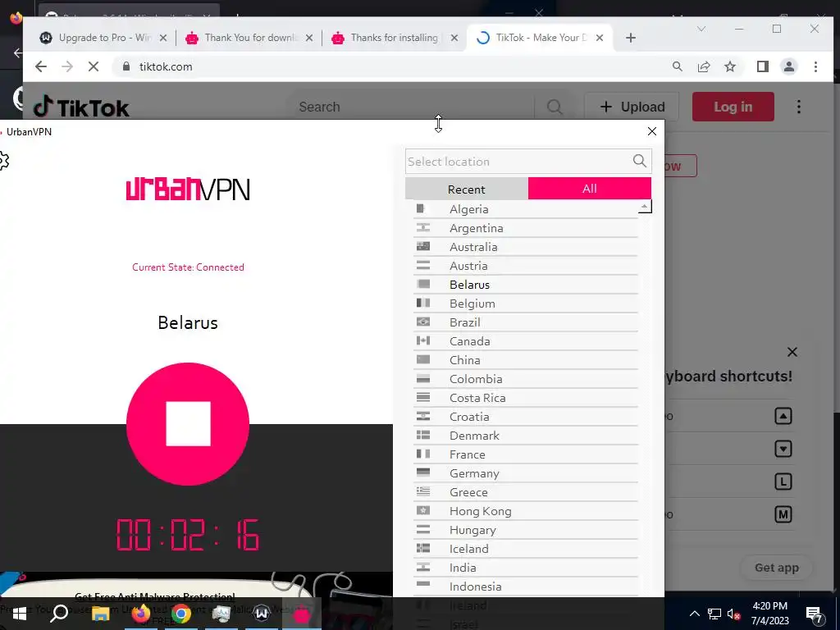840x630 pixels.
Task: Click the L like shortcut key icon
Action: 783,482
